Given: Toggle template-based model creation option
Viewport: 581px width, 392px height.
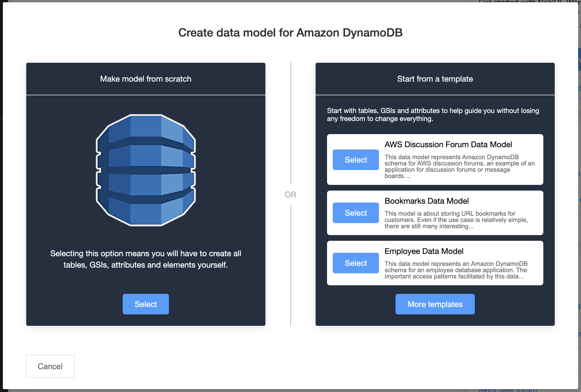Looking at the screenshot, I should pos(434,79).
